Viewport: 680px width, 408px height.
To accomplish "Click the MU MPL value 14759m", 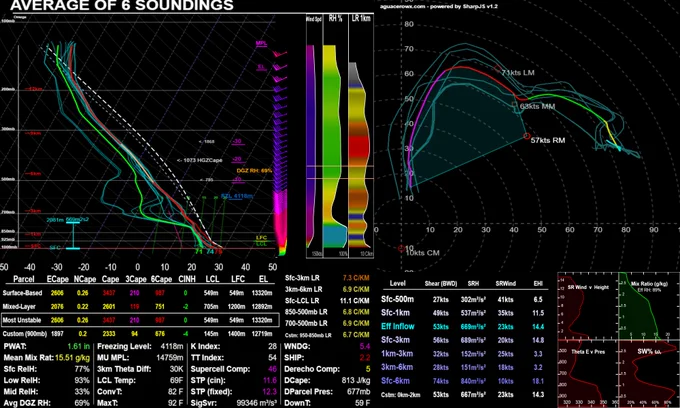I will click(170, 358).
